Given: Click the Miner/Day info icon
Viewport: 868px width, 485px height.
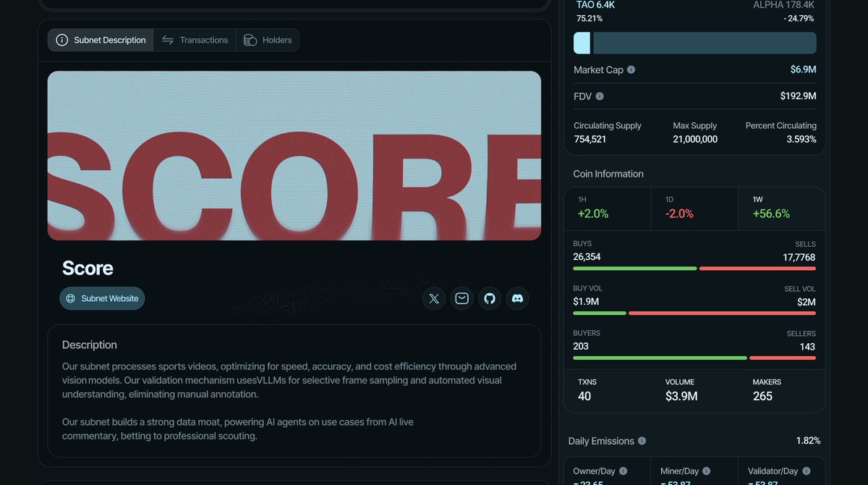Looking at the screenshot, I should coord(706,471).
